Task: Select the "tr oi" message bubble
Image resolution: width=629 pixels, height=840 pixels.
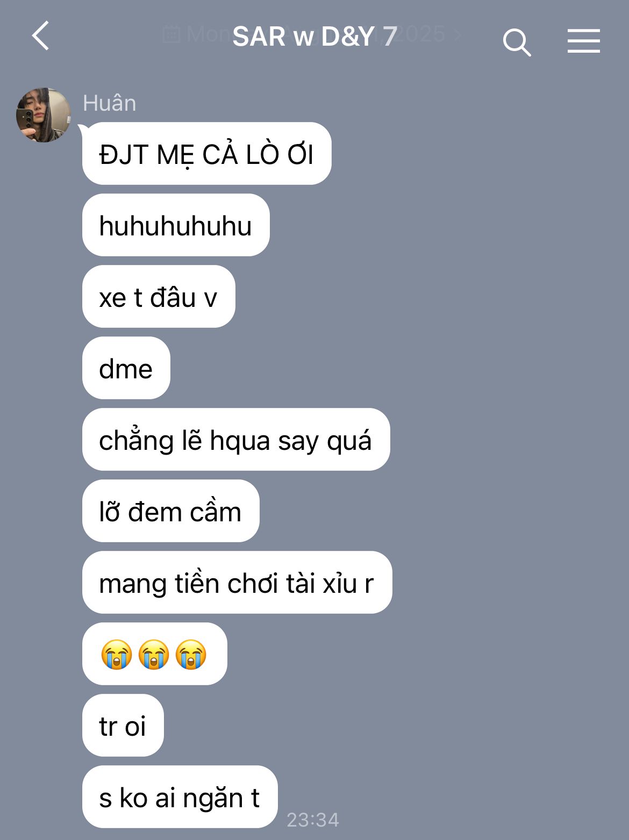Action: [x=123, y=726]
